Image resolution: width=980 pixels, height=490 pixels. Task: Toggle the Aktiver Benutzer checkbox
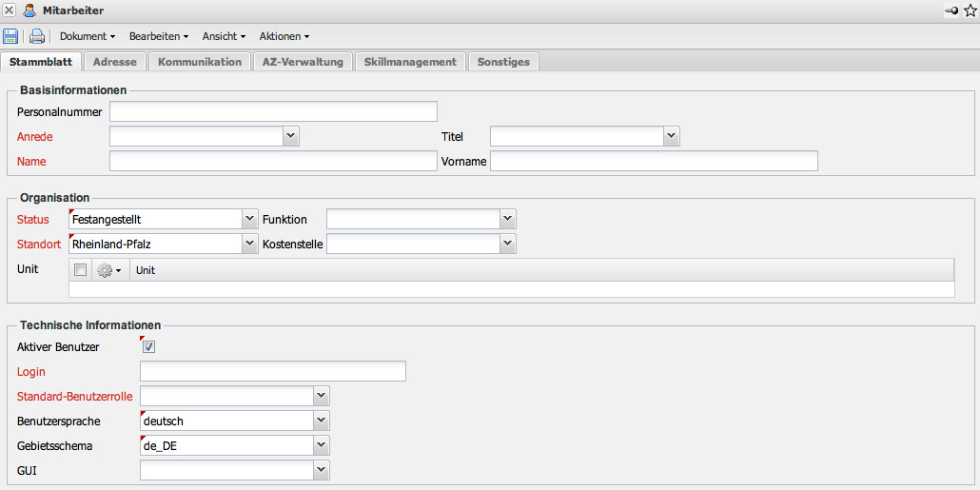(148, 347)
